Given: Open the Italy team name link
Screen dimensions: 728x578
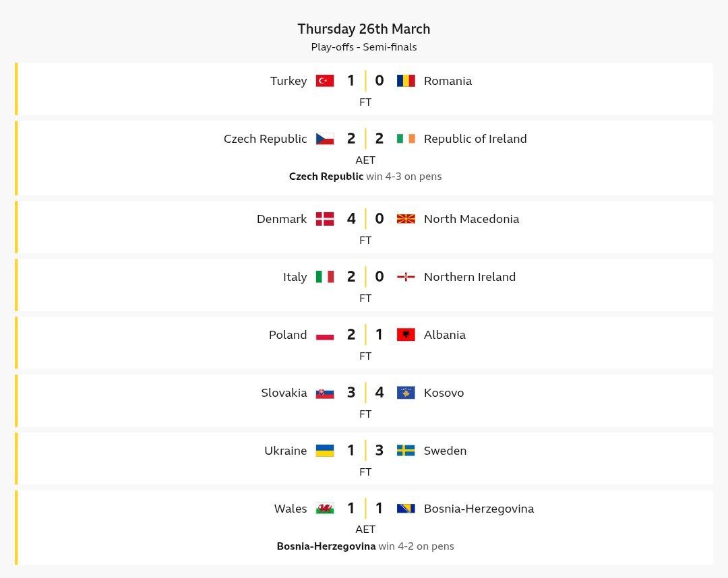Looking at the screenshot, I should coord(295,277).
